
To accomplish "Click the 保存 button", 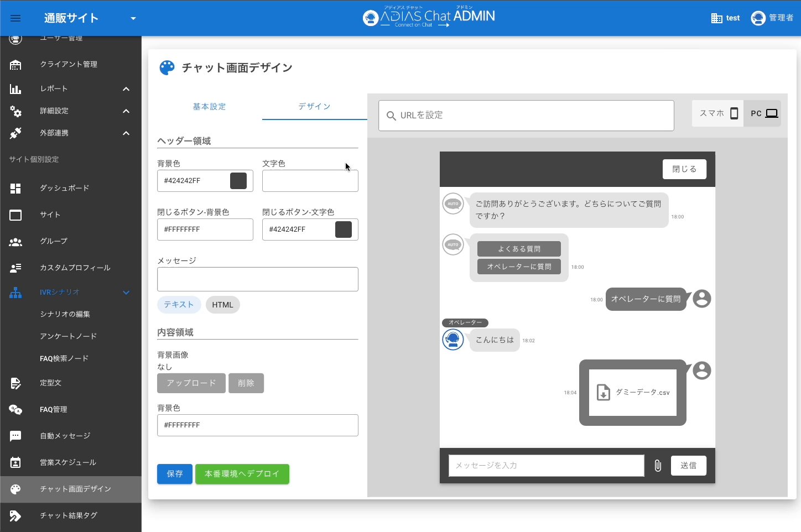I will coord(174,474).
